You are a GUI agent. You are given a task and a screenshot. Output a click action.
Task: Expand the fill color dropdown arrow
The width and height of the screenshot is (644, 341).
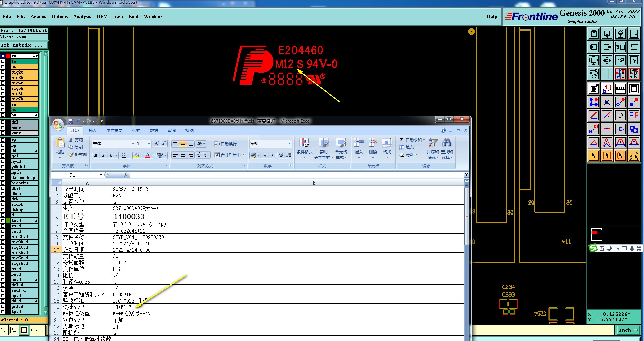[142, 155]
